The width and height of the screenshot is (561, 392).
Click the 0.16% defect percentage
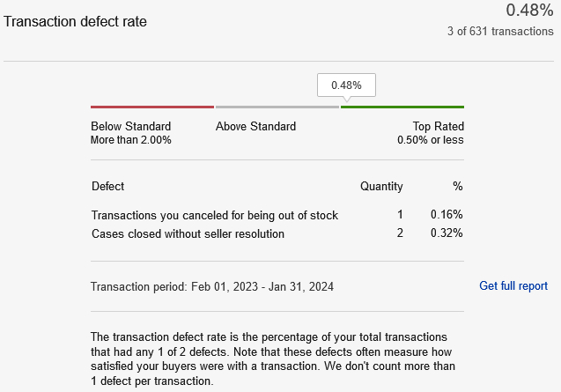[x=447, y=214]
